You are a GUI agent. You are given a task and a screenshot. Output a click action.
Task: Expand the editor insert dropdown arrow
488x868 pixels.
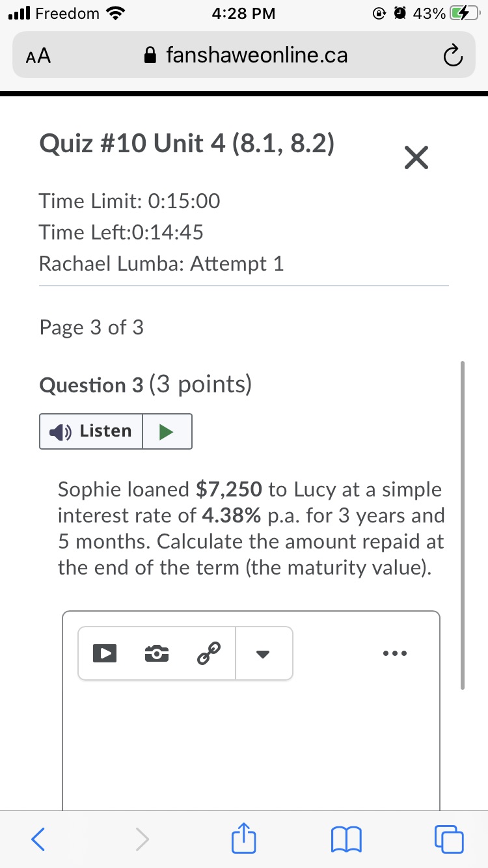[263, 653]
